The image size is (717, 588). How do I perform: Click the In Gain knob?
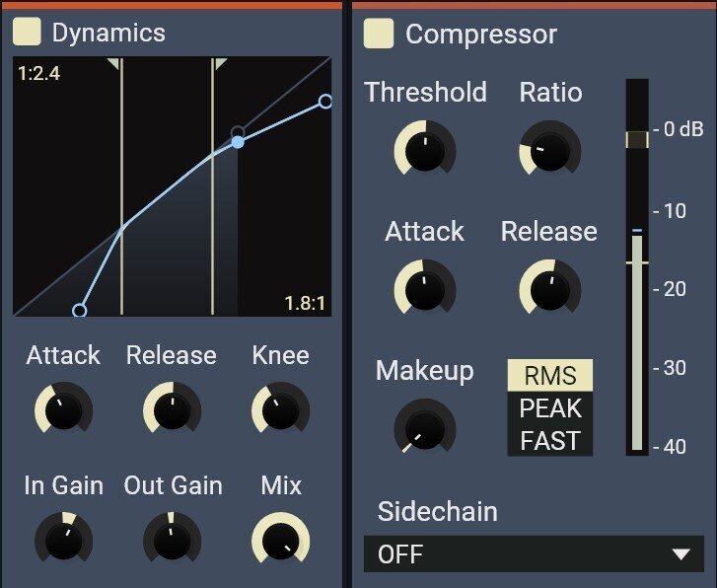(63, 538)
